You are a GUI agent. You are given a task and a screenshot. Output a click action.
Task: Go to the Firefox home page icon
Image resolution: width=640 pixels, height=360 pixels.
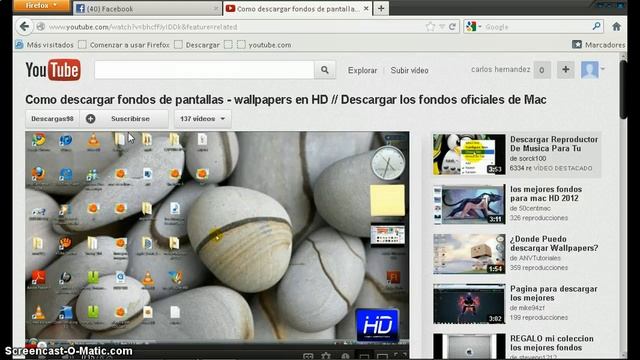point(616,27)
